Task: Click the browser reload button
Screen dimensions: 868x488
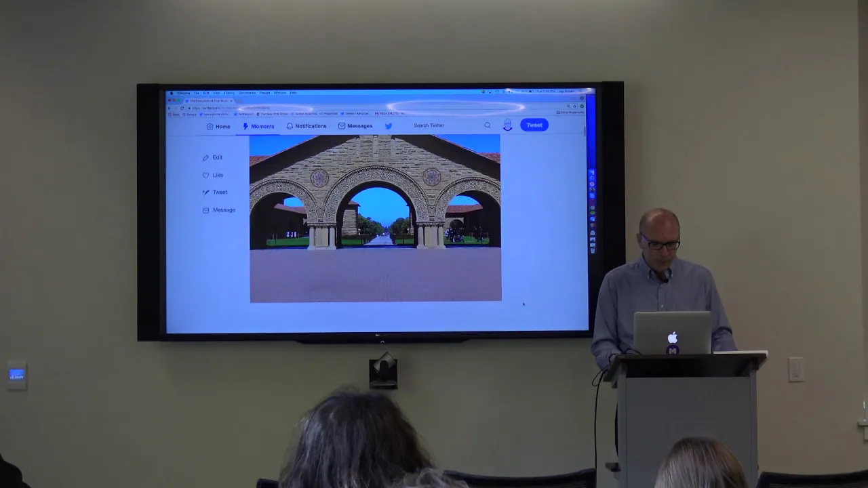Action: pos(182,108)
